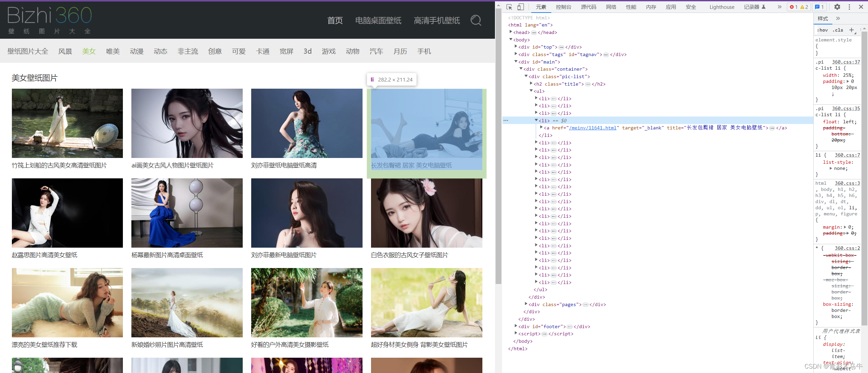Click the width: 25% style declaration
This screenshot has width=868, height=373.
pos(838,75)
